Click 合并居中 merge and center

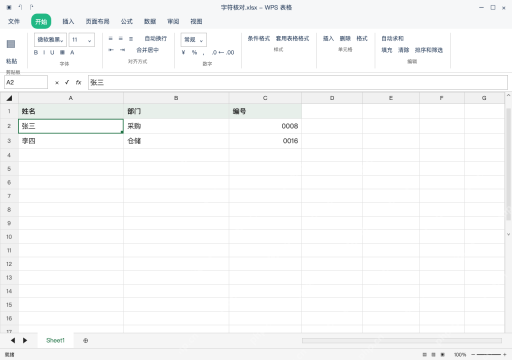click(x=147, y=50)
